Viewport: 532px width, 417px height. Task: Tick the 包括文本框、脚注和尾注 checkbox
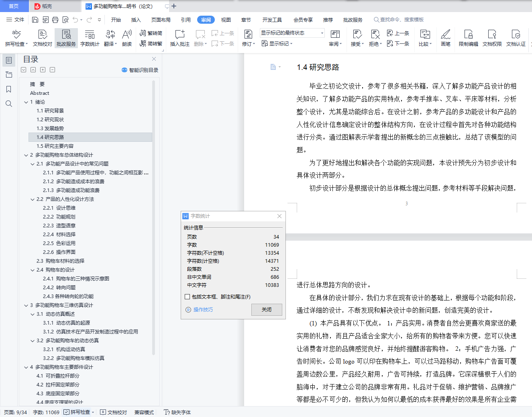coord(187,297)
